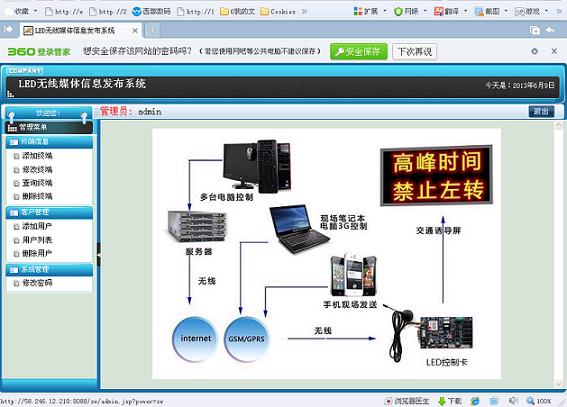Open 添加用户 in the sidebar
Image resolution: width=567 pixels, height=407 pixels.
coord(37,226)
